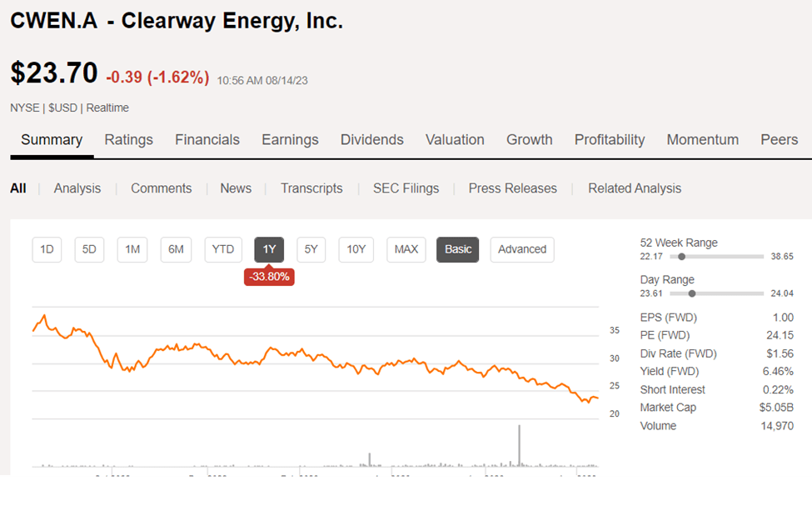View Transcripts filter
This screenshot has width=812, height=506.
point(311,188)
